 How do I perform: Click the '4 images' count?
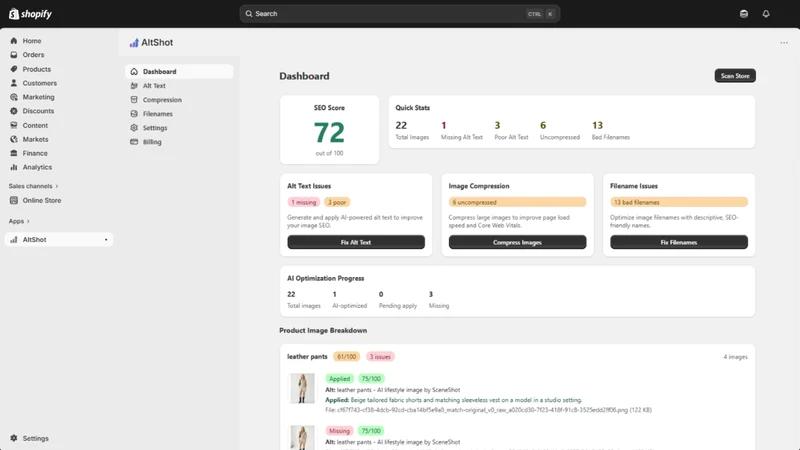pos(735,357)
